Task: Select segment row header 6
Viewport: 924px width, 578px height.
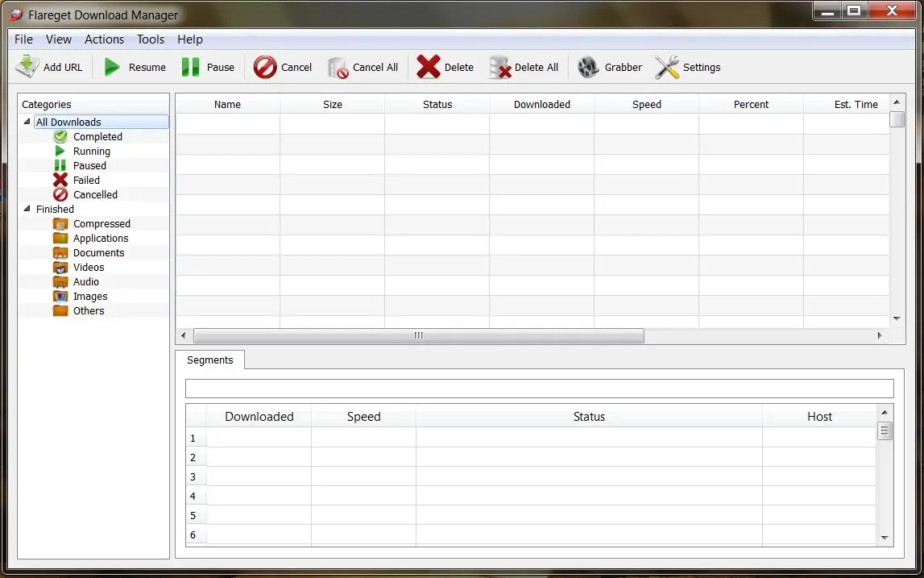Action: pyautogui.click(x=197, y=535)
